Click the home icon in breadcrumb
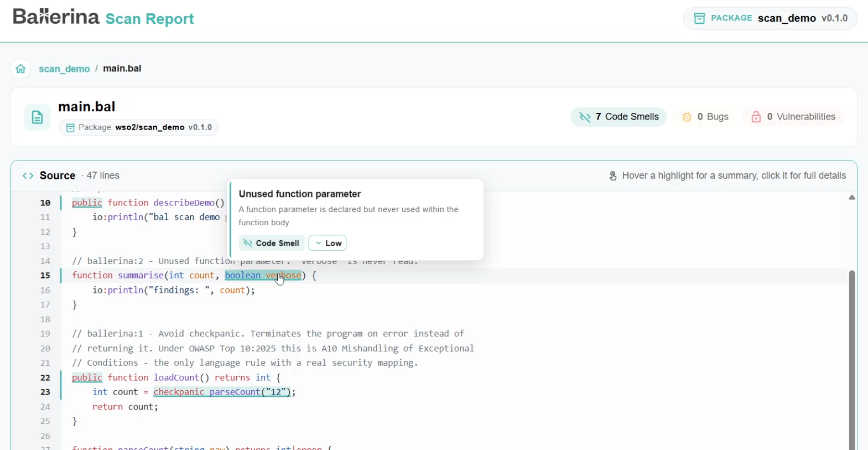Screen dimensions: 868x450 point(20,69)
